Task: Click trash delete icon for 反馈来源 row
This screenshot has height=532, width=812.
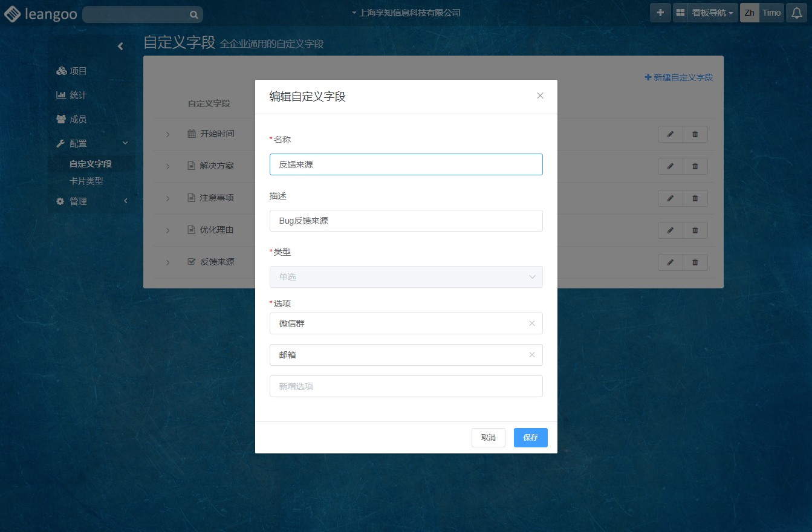Action: [x=695, y=262]
